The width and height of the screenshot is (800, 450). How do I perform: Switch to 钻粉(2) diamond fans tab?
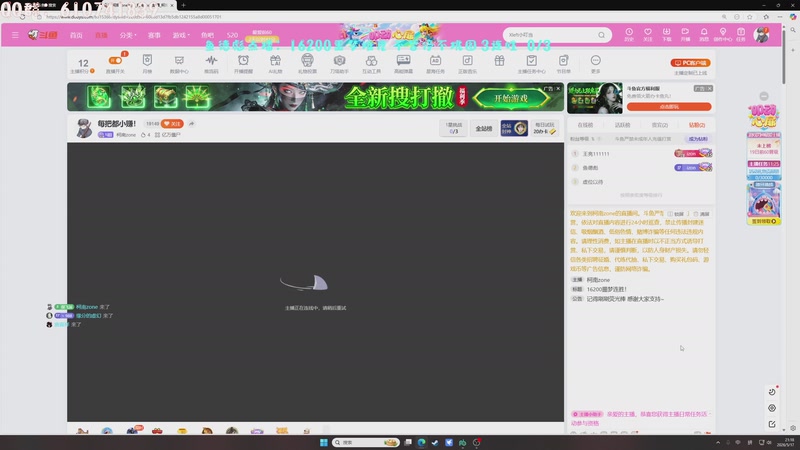696,125
